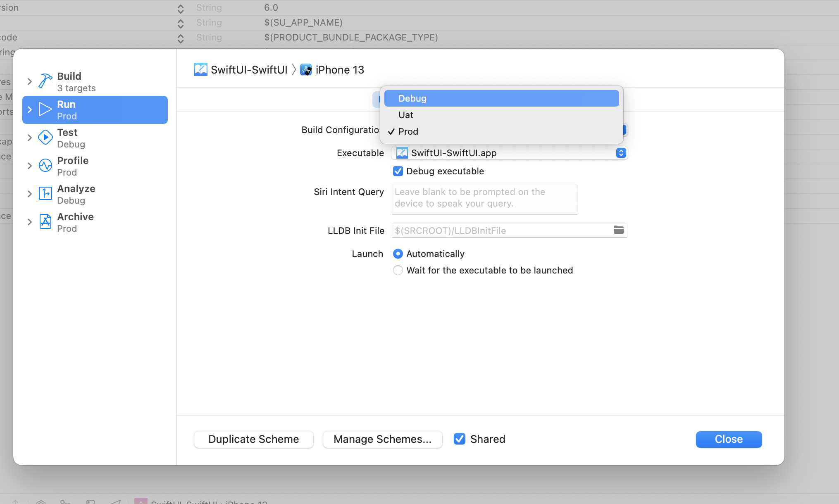Choose Prod in build configuration menu
The height and width of the screenshot is (504, 839).
(501, 131)
